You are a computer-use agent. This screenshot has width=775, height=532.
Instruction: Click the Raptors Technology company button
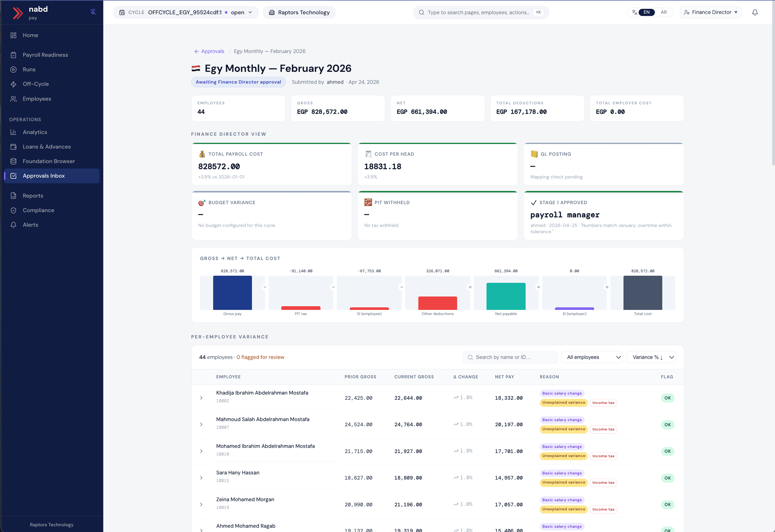point(299,12)
